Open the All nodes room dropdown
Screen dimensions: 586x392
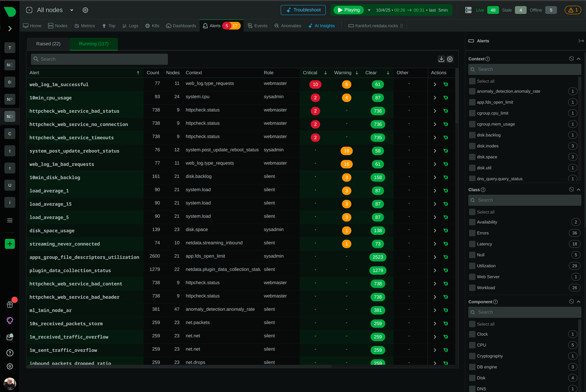tap(72, 10)
